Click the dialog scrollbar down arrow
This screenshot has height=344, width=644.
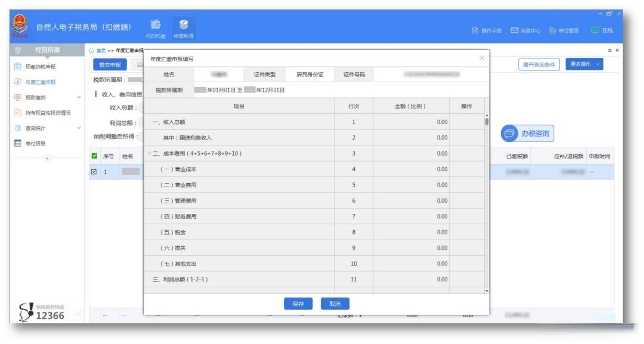coord(487,290)
